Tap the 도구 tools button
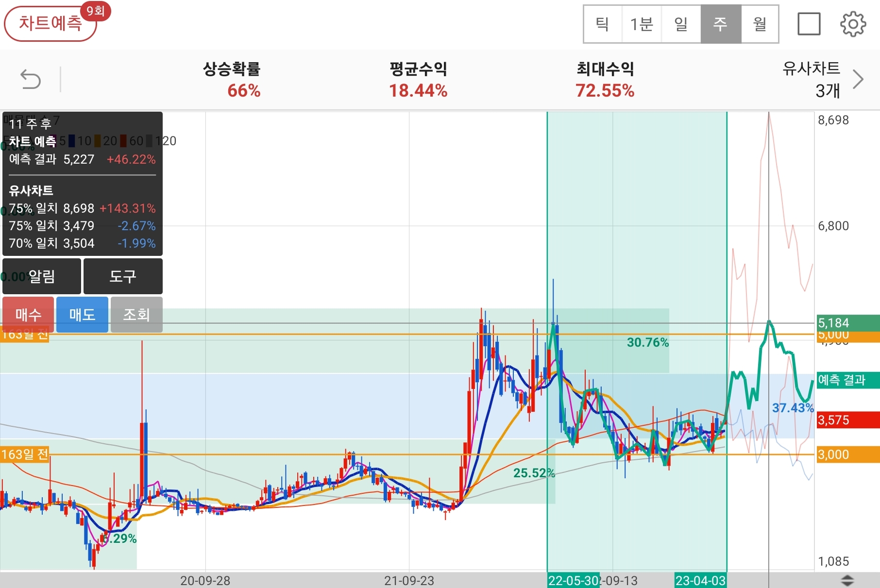Screen dimensions: 880x588 click(x=123, y=276)
